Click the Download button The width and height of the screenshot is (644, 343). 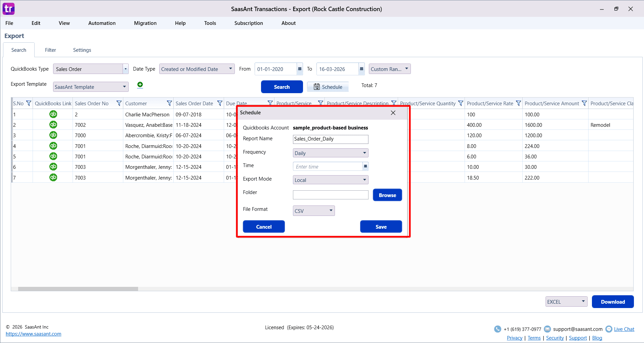click(x=613, y=302)
